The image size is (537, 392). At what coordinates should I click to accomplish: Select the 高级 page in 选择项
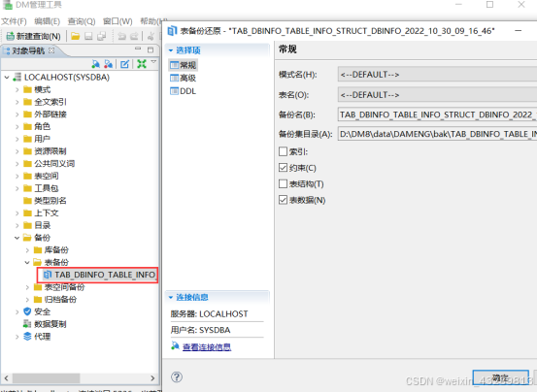[x=184, y=78]
